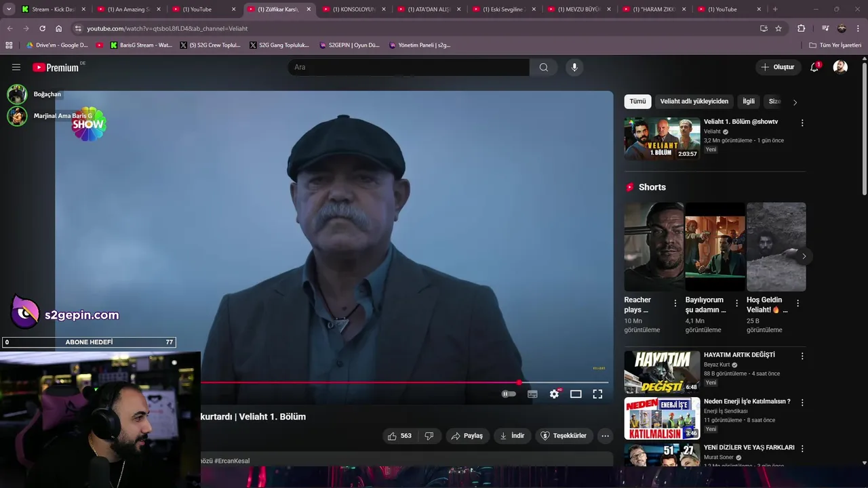Viewport: 868px width, 488px height.
Task: Open the Drive'ım - Google Drive bookmark
Action: (57, 45)
